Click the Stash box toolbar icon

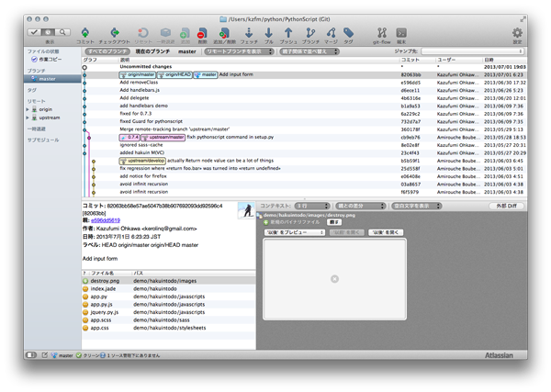[x=165, y=33]
